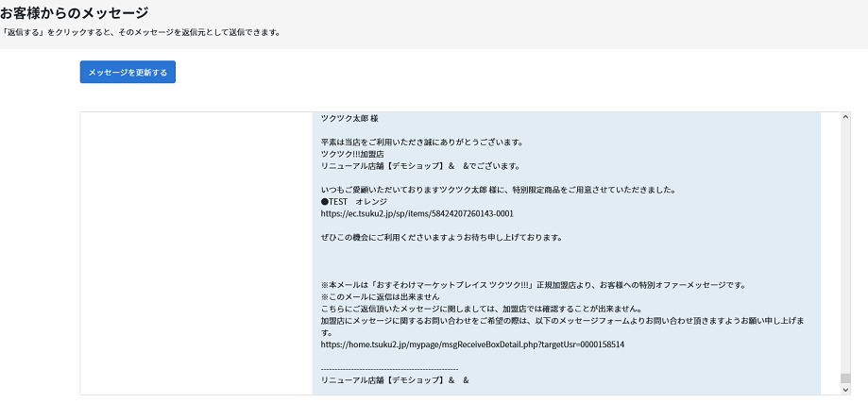Viewport: 868px width, 403px height.
Task: Click the リニューアル店舗【デモショップ】& &でございます line
Action: [x=419, y=166]
